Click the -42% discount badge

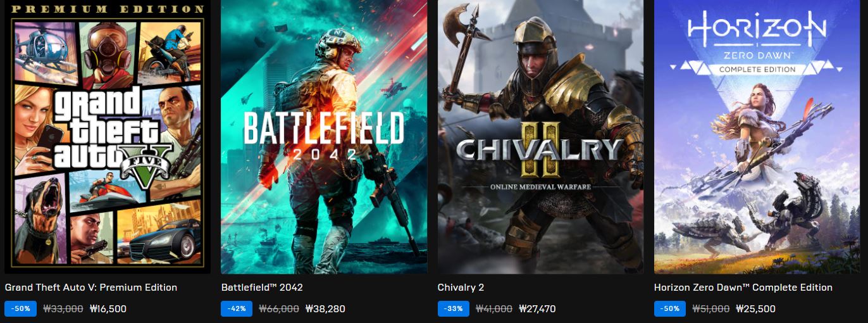237,309
